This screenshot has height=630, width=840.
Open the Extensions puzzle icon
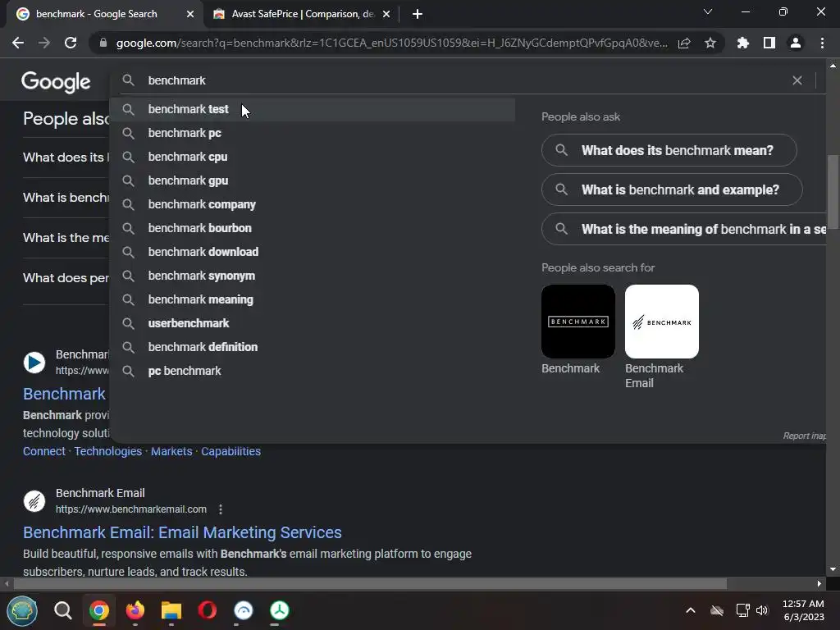pos(743,43)
